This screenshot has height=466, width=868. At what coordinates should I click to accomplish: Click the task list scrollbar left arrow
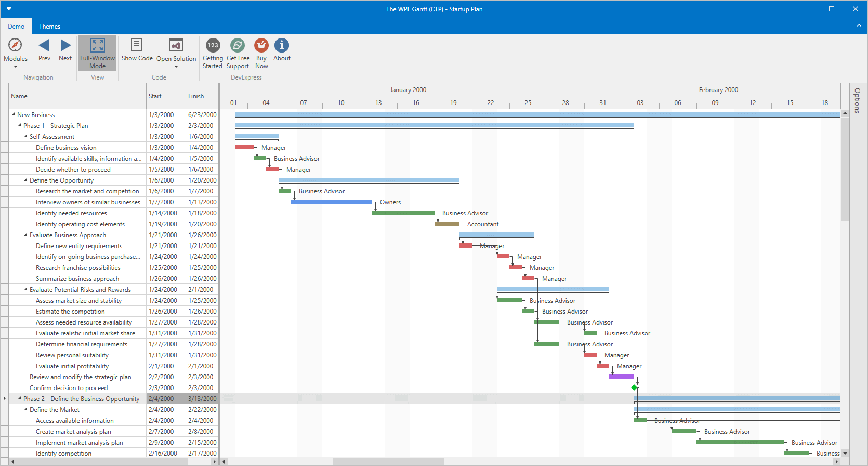click(14, 461)
